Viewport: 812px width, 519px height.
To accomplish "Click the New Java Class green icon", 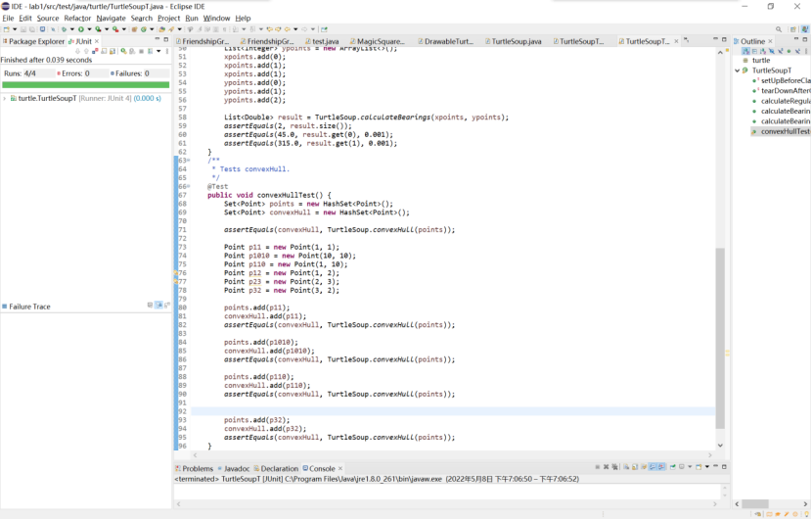I will pyautogui.click(x=144, y=29).
